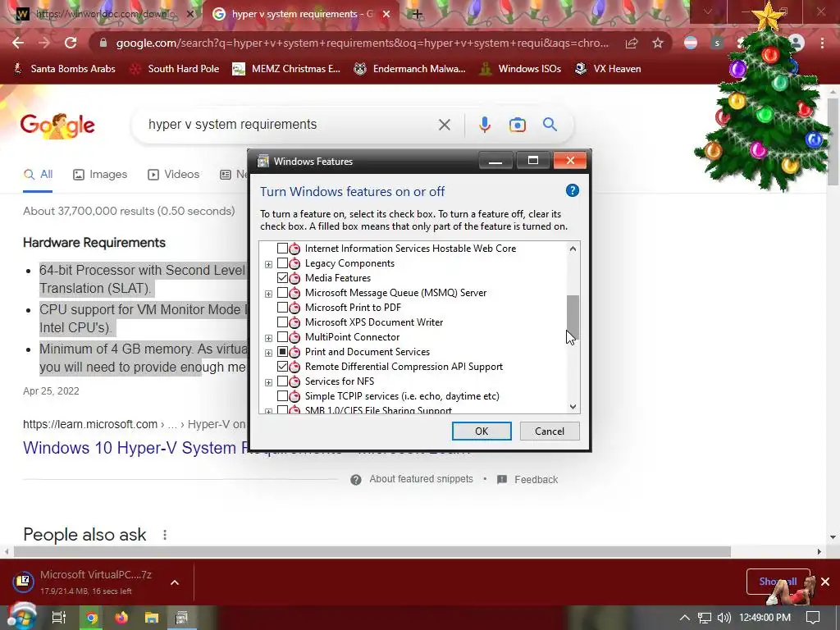Screen dimensions: 840x630
Task: Open Firefox from the taskbar
Action: pos(121,618)
